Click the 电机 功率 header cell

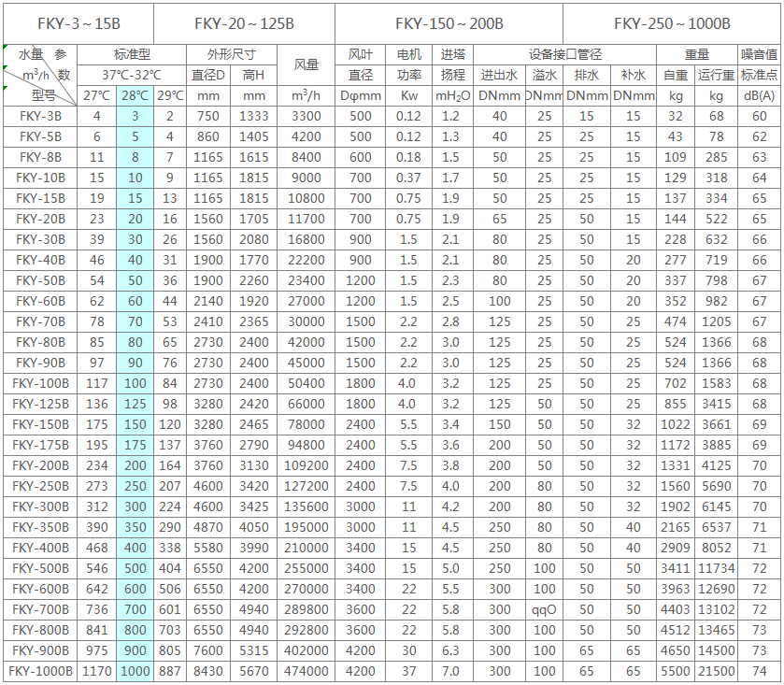coord(409,65)
